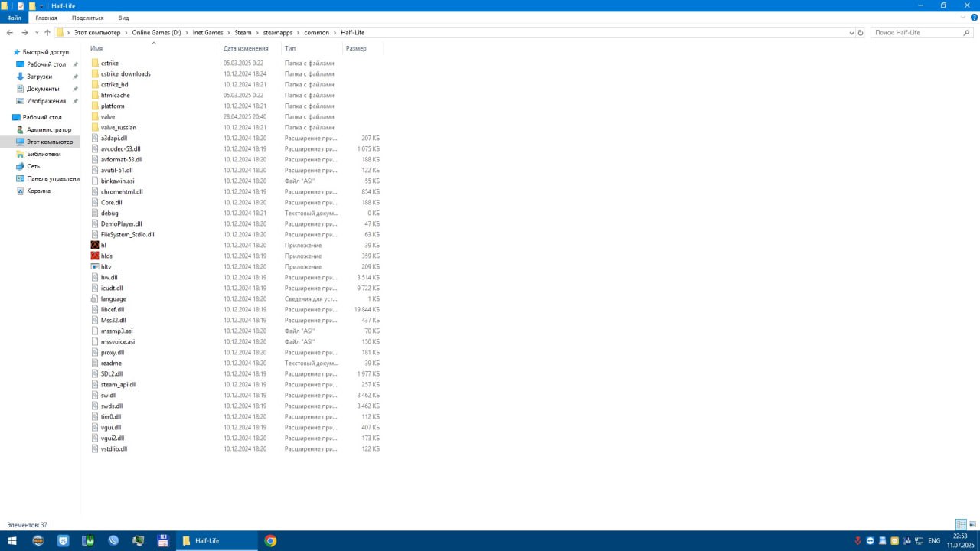Viewport: 980px width, 551px height.
Task: Switch the ENG input language indicator
Action: click(934, 540)
